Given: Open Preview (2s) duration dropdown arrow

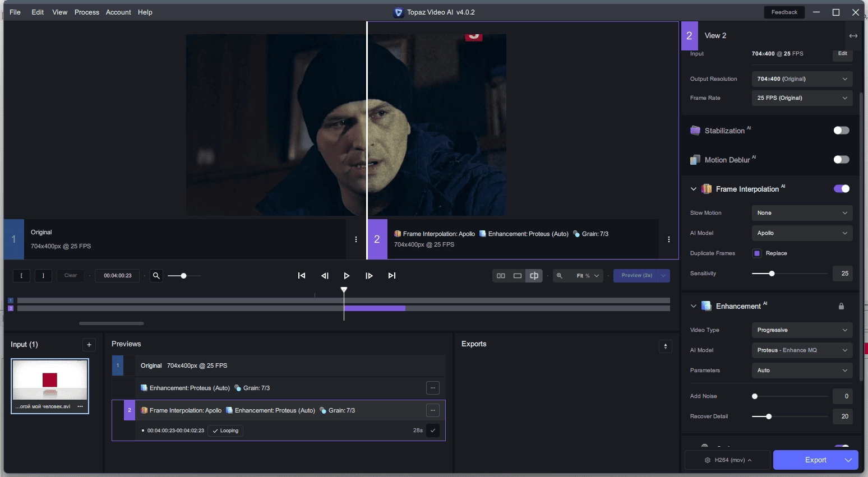Looking at the screenshot, I should (664, 275).
